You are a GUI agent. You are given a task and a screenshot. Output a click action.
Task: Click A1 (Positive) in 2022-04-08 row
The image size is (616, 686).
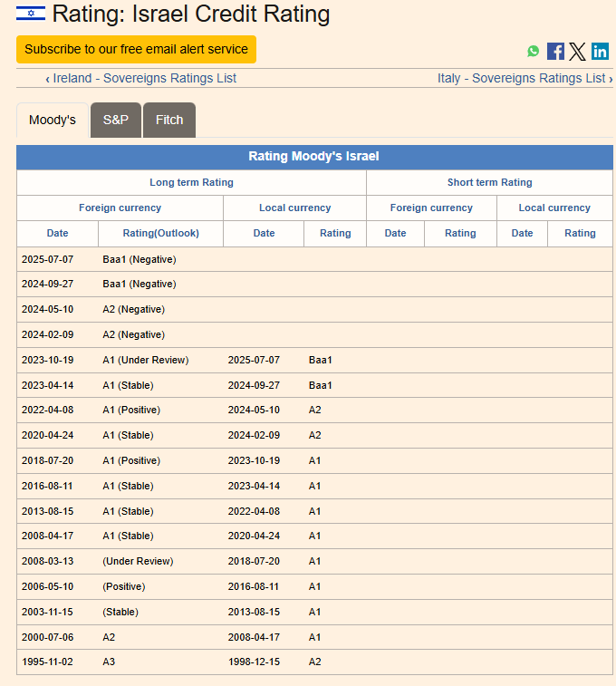[x=131, y=410]
